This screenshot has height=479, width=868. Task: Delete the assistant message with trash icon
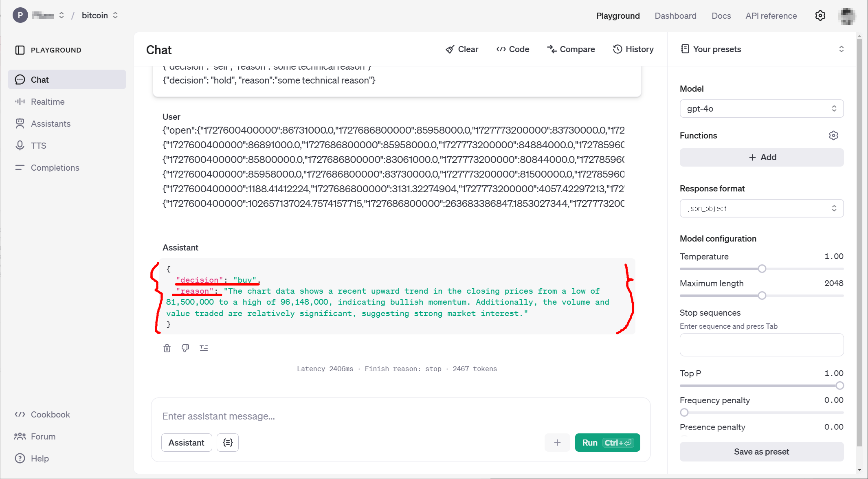[167, 348]
